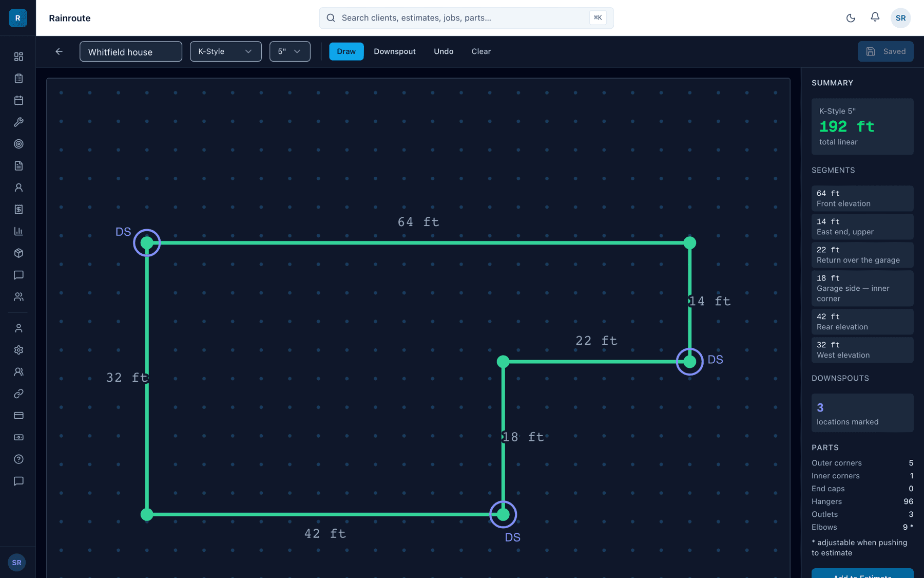
Task: Click the Saved button
Action: [885, 51]
